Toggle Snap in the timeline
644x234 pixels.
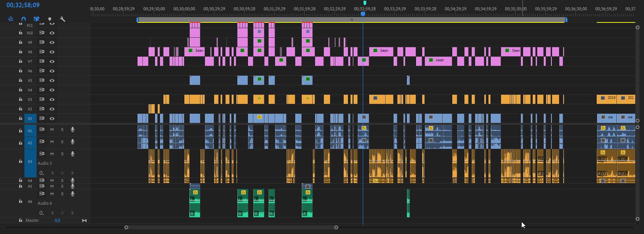[x=24, y=19]
